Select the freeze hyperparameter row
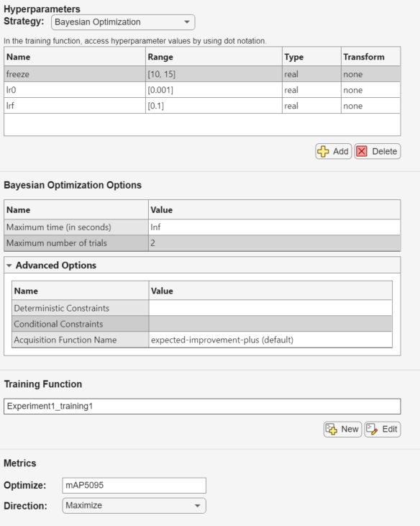Image resolution: width=420 pixels, height=526 pixels. 202,74
